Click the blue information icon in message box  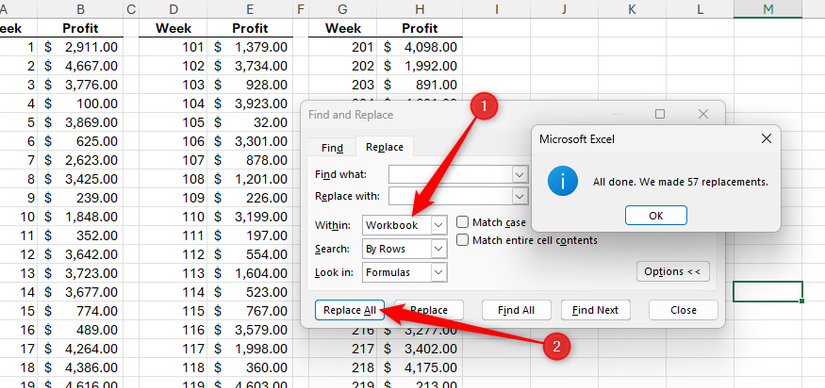563,182
